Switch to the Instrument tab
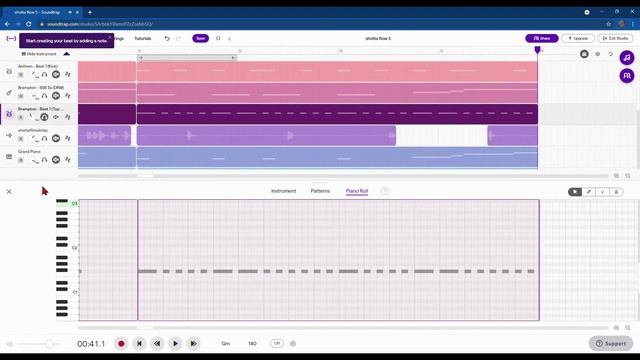Image resolution: width=640 pixels, height=360 pixels. click(283, 191)
